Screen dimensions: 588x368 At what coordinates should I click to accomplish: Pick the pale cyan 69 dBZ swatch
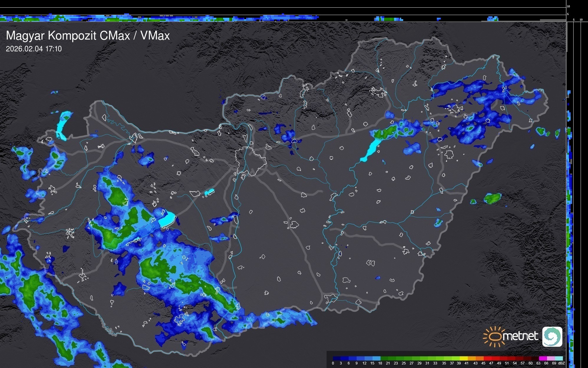point(559,358)
